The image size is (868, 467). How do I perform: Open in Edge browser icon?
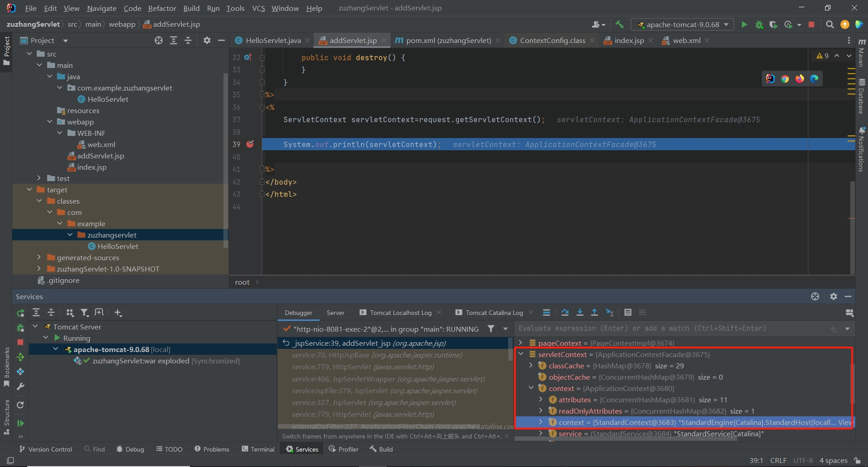pos(814,79)
